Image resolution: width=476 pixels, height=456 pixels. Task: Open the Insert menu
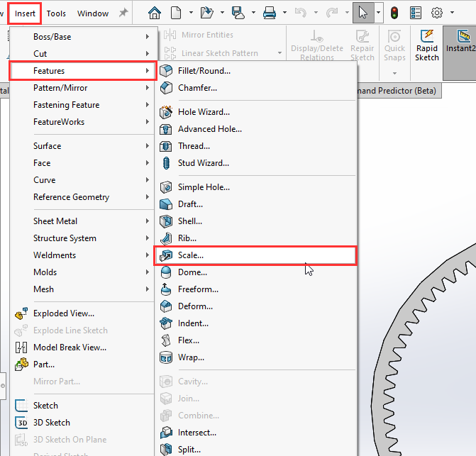(25, 13)
